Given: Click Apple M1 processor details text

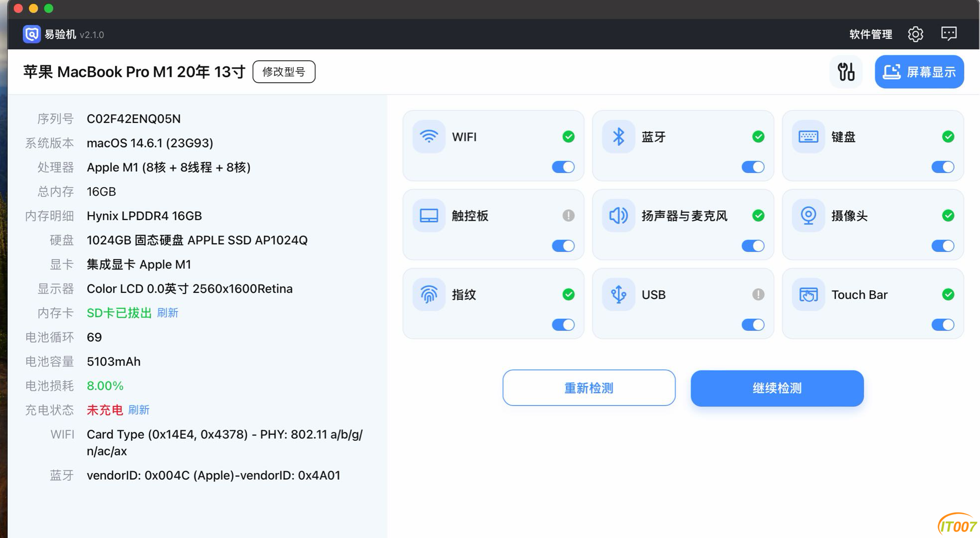Looking at the screenshot, I should 168,167.
